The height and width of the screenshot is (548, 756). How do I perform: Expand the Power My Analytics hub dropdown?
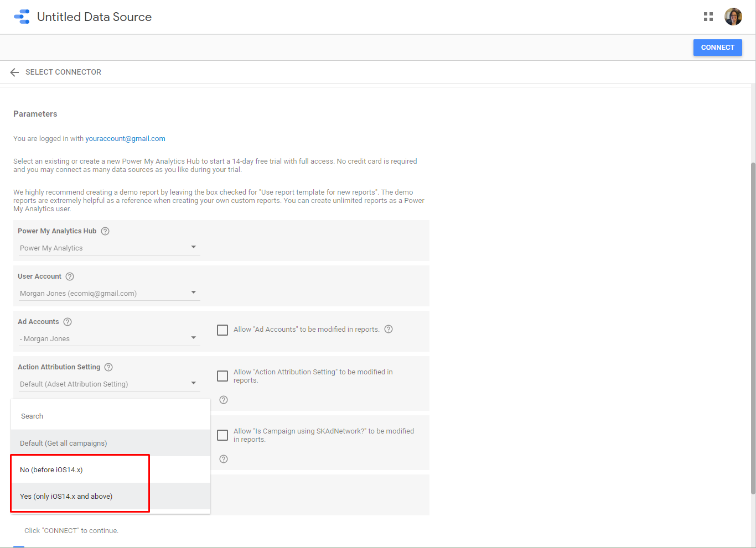click(109, 248)
